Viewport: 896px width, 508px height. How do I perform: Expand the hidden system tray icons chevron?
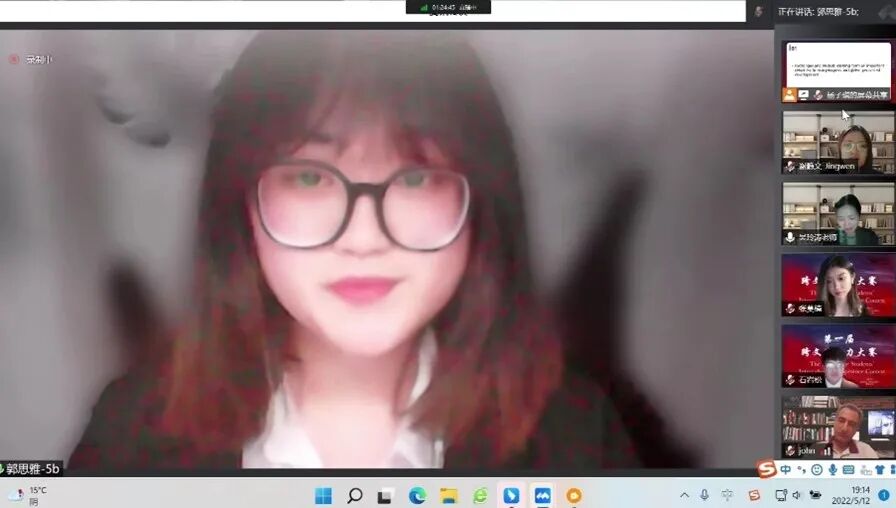684,495
